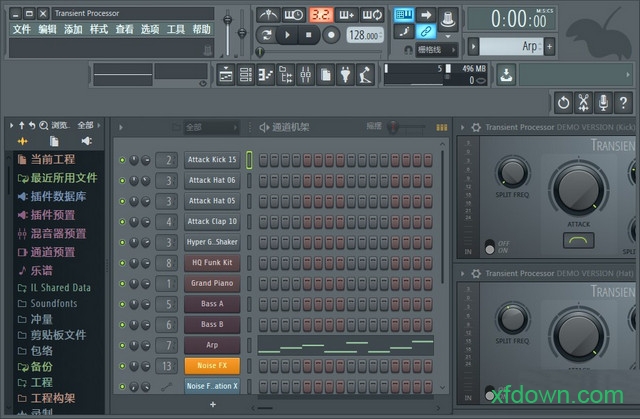Click the Record button in transport
The width and height of the screenshot is (640, 419).
click(331, 35)
